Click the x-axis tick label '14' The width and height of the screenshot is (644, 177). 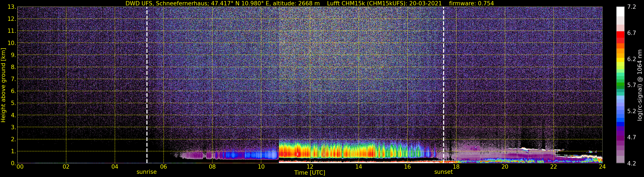(358, 167)
